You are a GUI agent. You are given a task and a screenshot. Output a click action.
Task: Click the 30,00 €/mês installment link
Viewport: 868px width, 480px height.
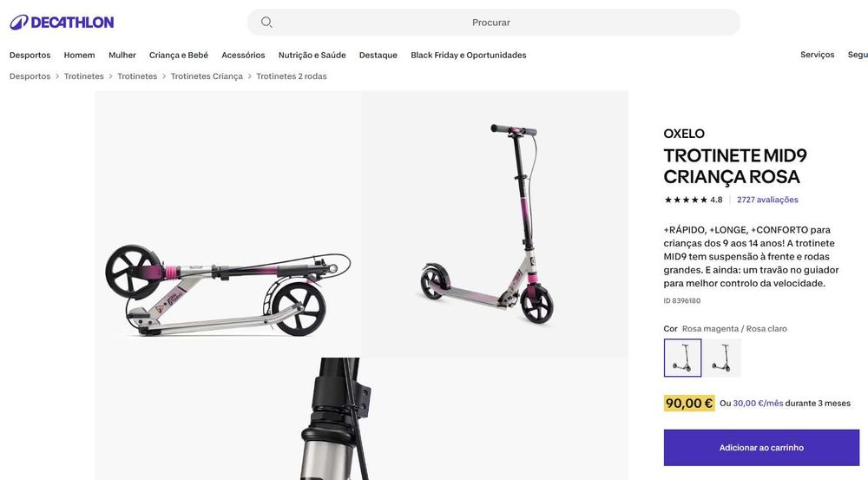pyautogui.click(x=758, y=403)
